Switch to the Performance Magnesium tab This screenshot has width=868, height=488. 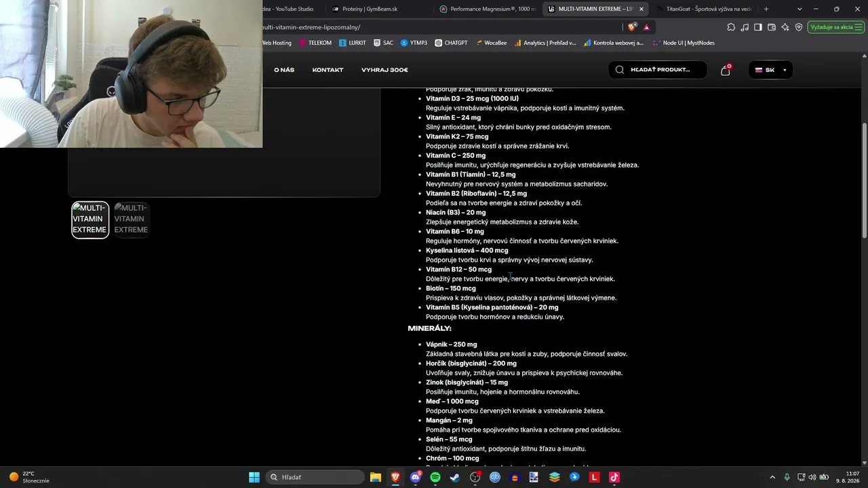click(x=487, y=9)
